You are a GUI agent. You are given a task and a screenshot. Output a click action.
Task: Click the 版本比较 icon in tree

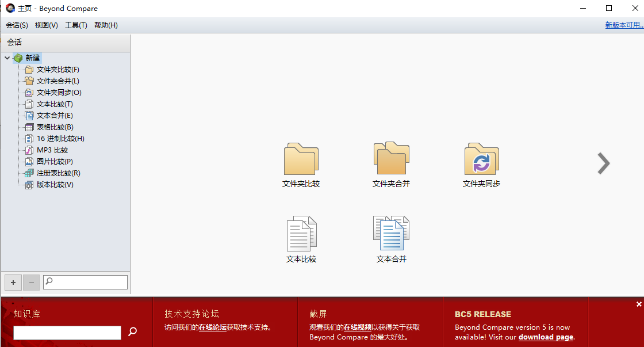pos(29,185)
